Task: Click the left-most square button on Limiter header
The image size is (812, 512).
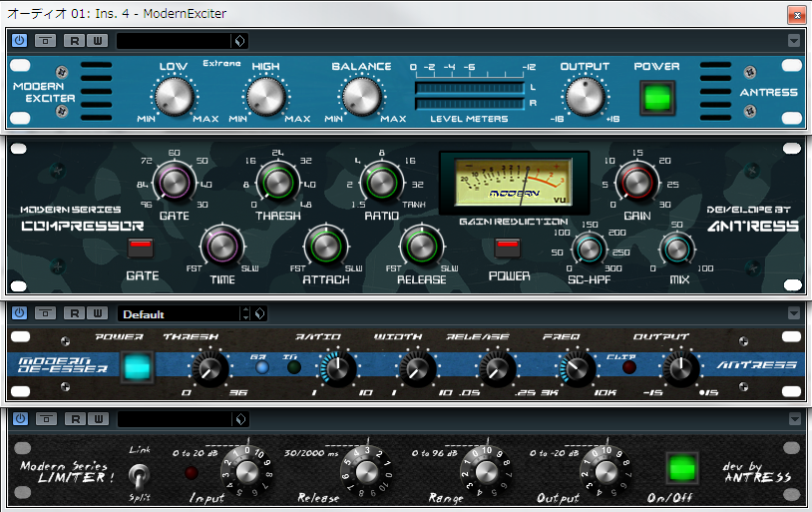Action: (46, 419)
